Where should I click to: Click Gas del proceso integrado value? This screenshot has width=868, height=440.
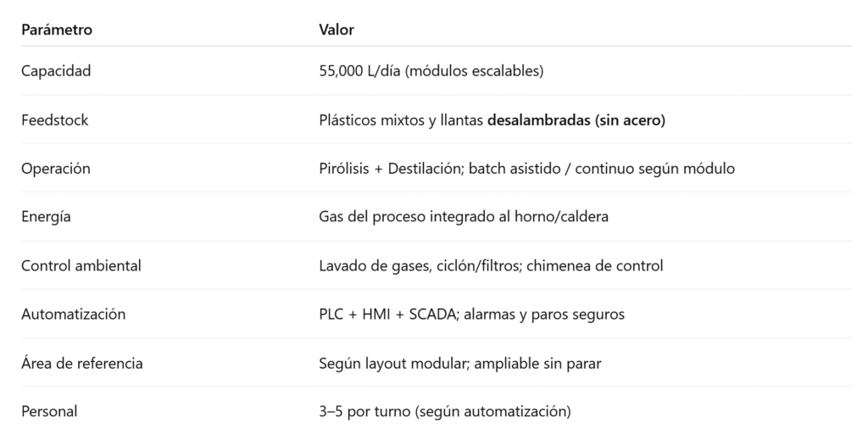pyautogui.click(x=464, y=217)
